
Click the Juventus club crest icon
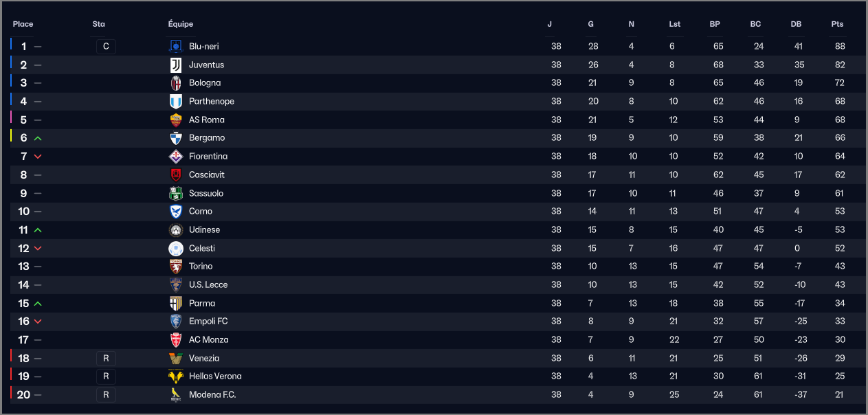pyautogui.click(x=176, y=65)
